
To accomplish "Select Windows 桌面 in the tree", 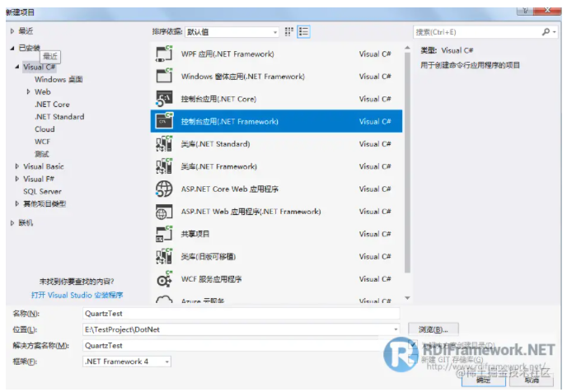I will click(59, 79).
